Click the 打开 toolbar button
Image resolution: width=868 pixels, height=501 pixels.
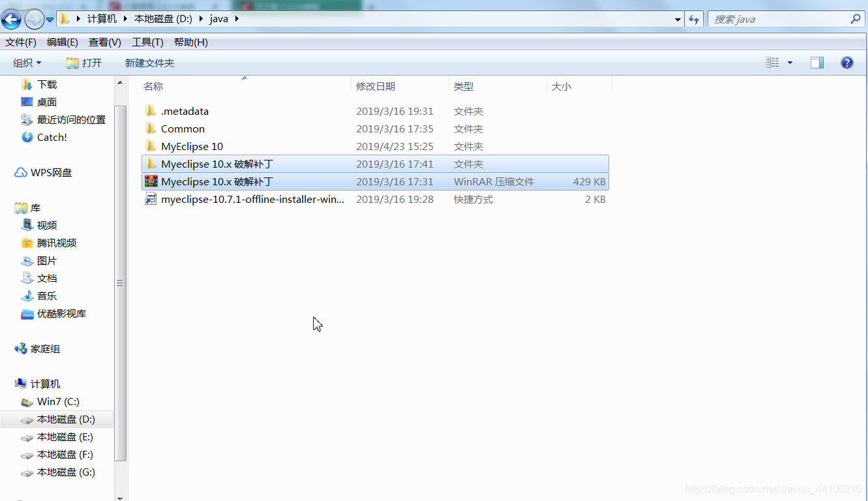[84, 63]
